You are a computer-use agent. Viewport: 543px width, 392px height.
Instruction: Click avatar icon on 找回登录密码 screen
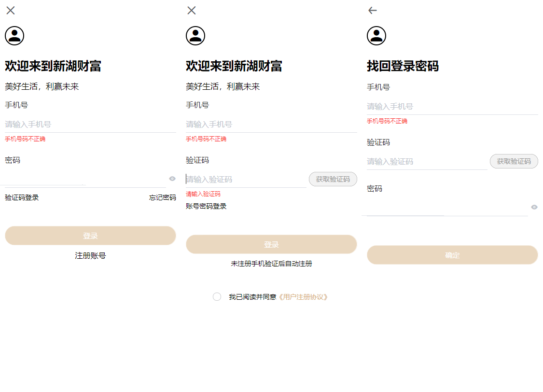click(376, 36)
